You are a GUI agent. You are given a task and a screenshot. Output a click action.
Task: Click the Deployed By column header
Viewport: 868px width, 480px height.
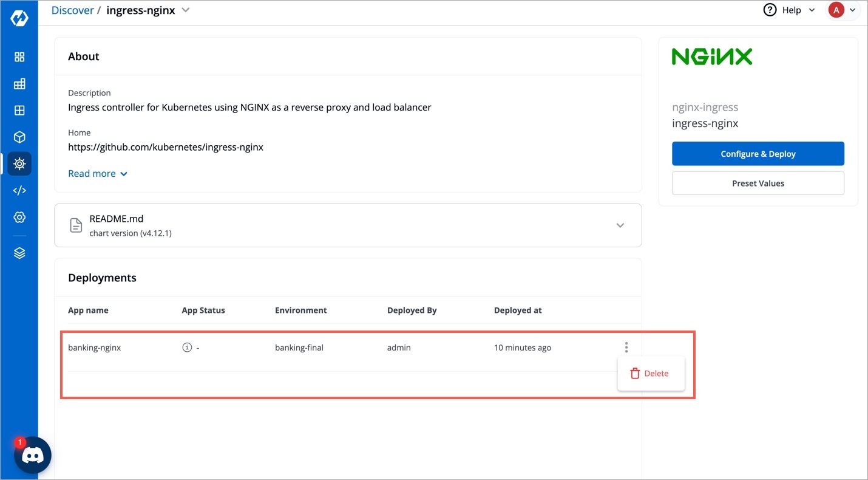[x=412, y=310]
